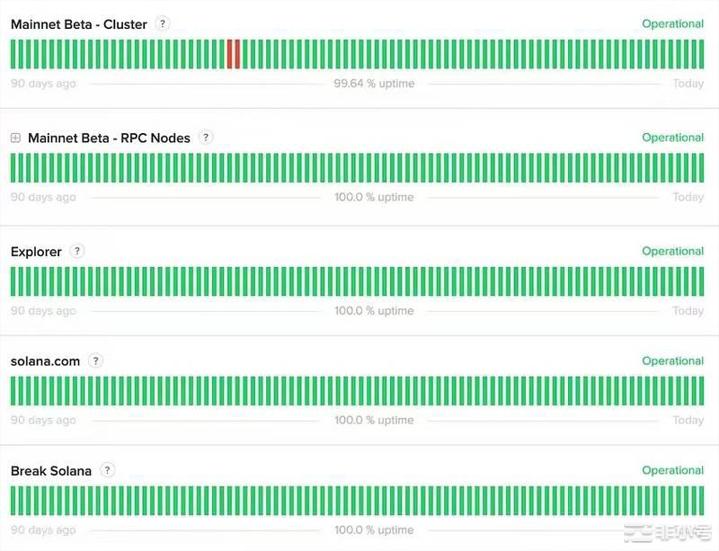This screenshot has height=551, width=719.
Task: Click help icon beside Mainnet Beta - RPC Nodes
Action: pyautogui.click(x=206, y=137)
